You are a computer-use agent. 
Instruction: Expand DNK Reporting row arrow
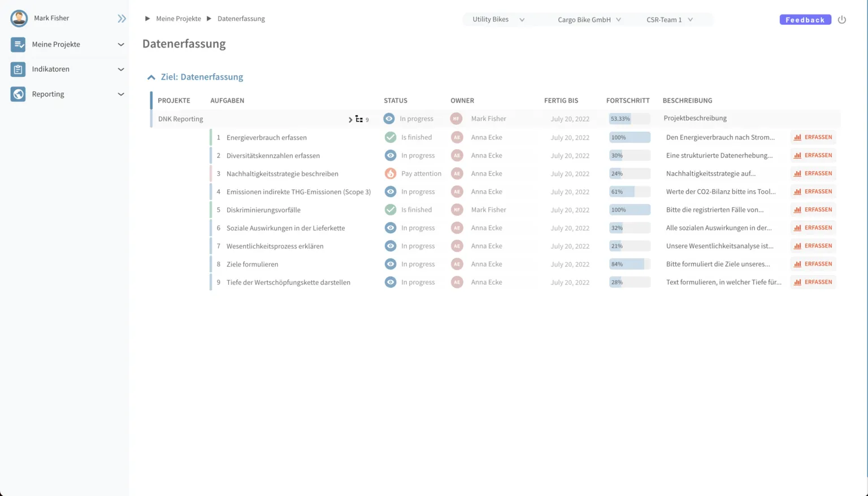click(x=350, y=119)
